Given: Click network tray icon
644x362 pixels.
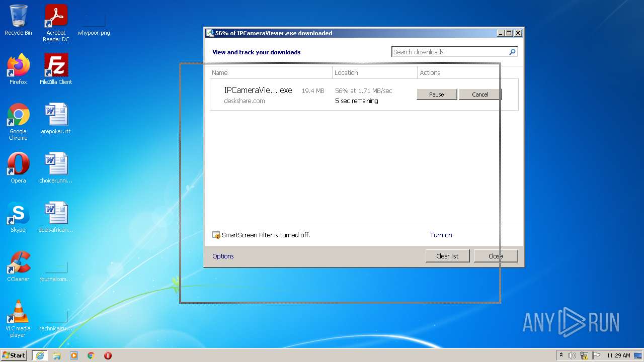Looking at the screenshot, I should pyautogui.click(x=584, y=355).
